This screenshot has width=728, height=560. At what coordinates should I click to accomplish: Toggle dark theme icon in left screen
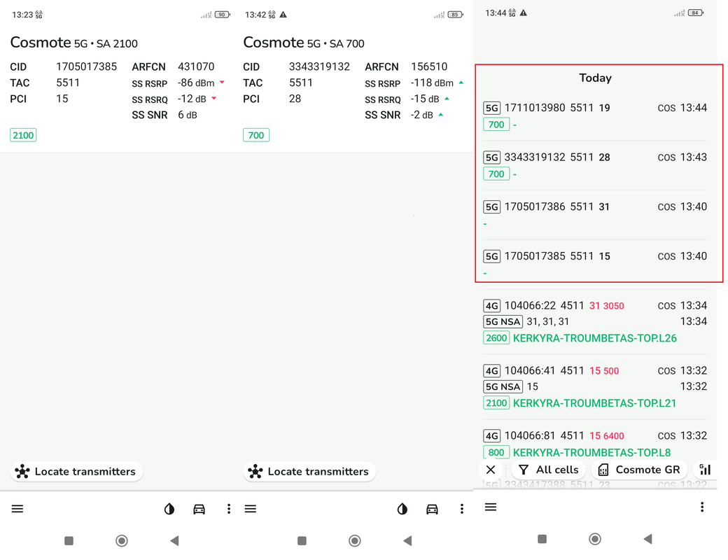click(169, 509)
